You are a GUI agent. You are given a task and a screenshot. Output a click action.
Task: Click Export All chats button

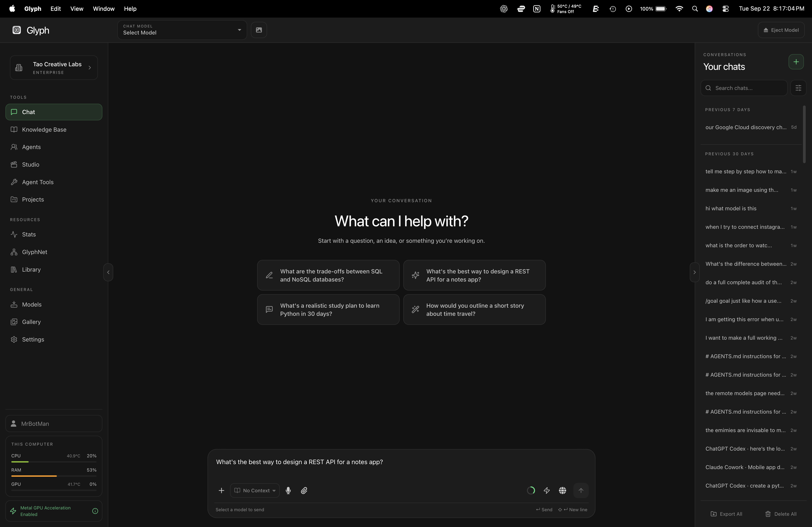(x=726, y=514)
